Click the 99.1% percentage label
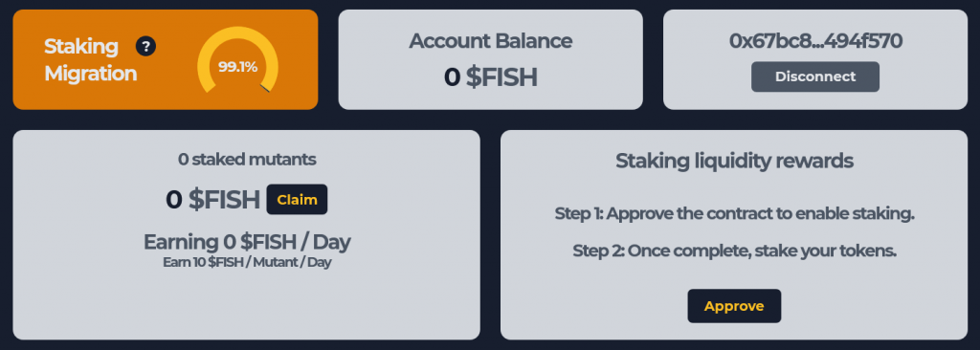Screen dimensions: 980x350 pos(237,66)
